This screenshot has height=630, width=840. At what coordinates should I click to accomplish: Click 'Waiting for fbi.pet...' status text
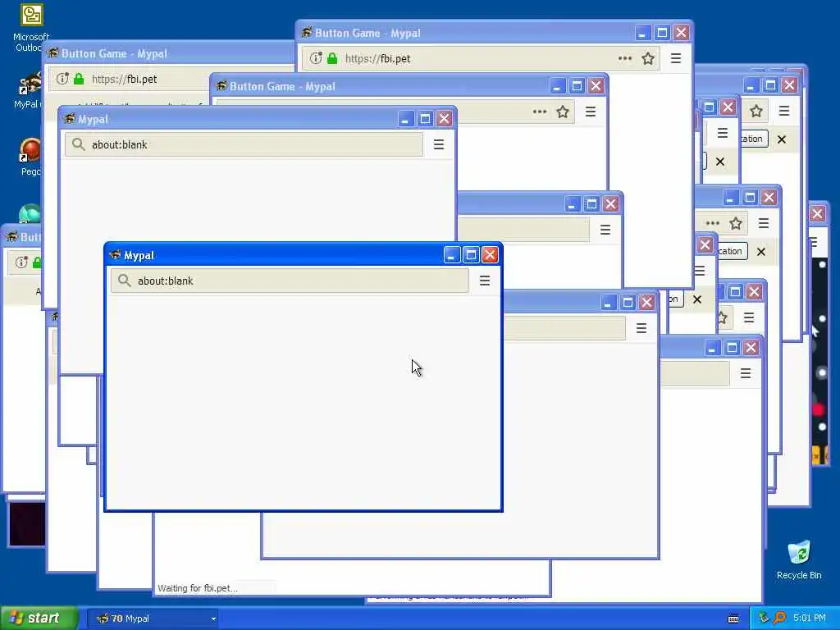[197, 588]
